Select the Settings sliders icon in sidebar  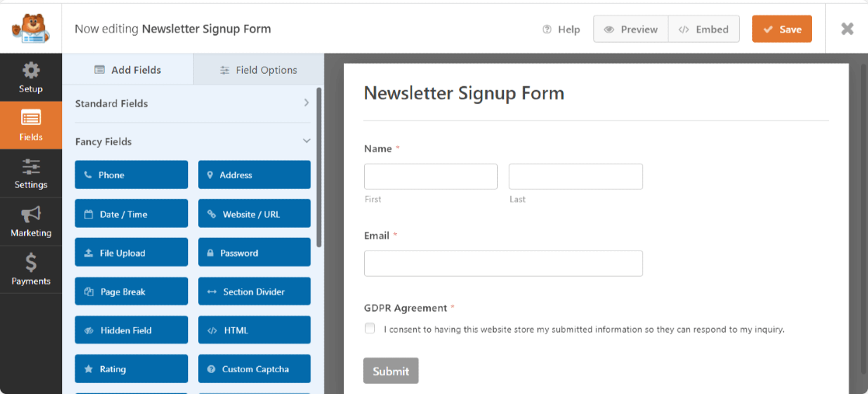click(31, 167)
